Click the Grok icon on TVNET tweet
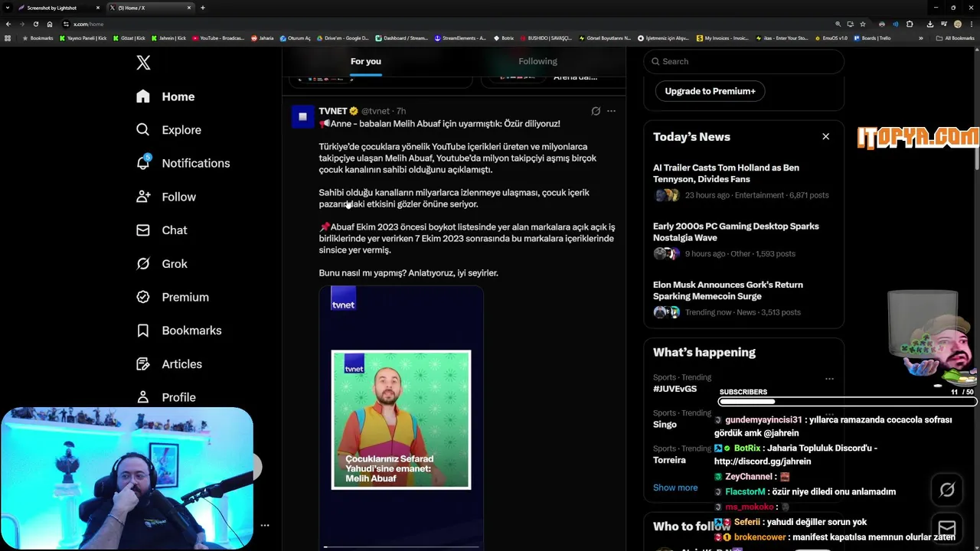This screenshot has height=551, width=980. coord(596,111)
